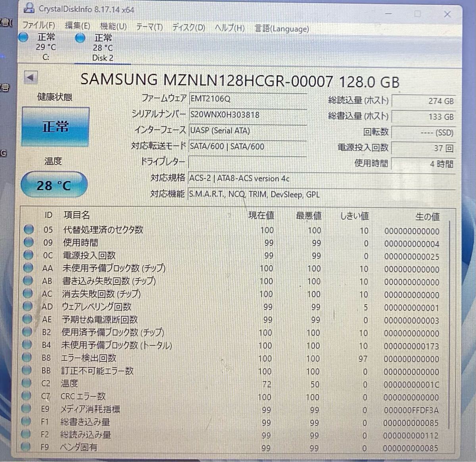Click total host writes value 133 GB
The height and width of the screenshot is (462, 476).
(x=423, y=117)
